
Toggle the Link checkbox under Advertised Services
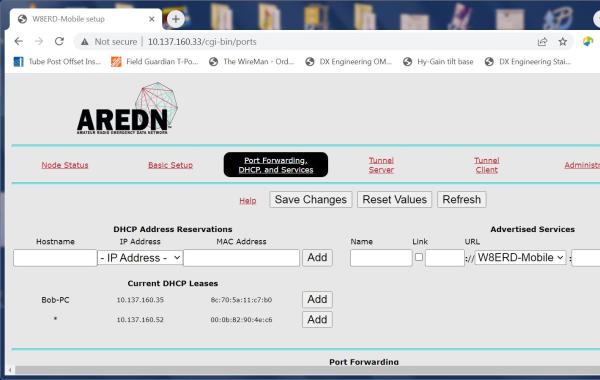click(419, 257)
